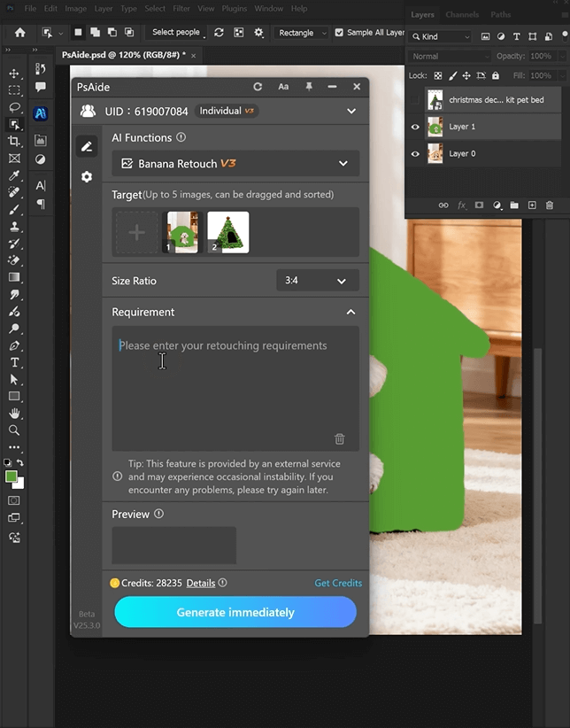Open the Size Ratio 3:4 dropdown

coord(317,281)
